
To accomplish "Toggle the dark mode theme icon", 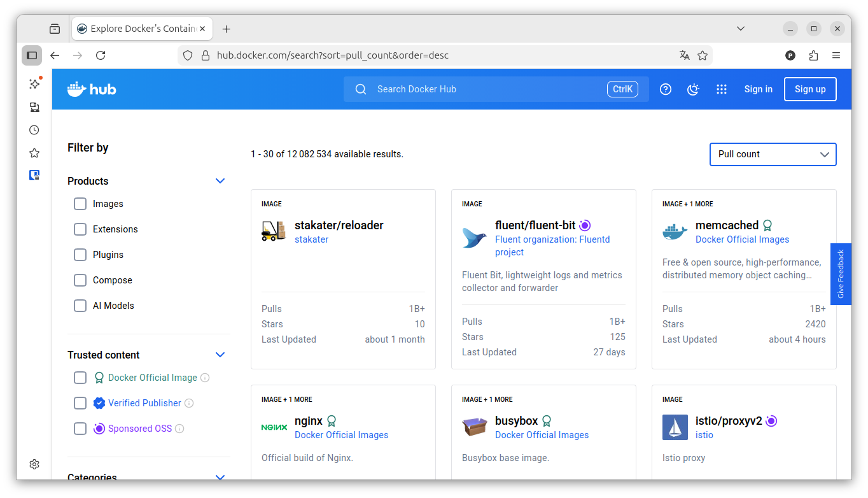I will point(694,89).
